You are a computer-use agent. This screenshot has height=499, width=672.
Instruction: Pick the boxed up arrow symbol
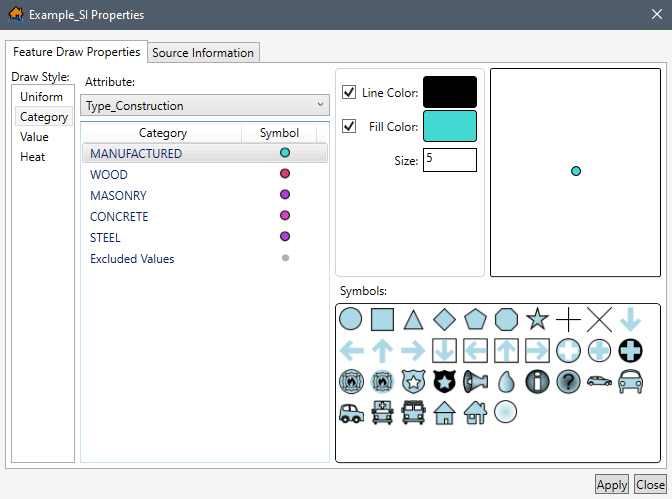coord(506,351)
